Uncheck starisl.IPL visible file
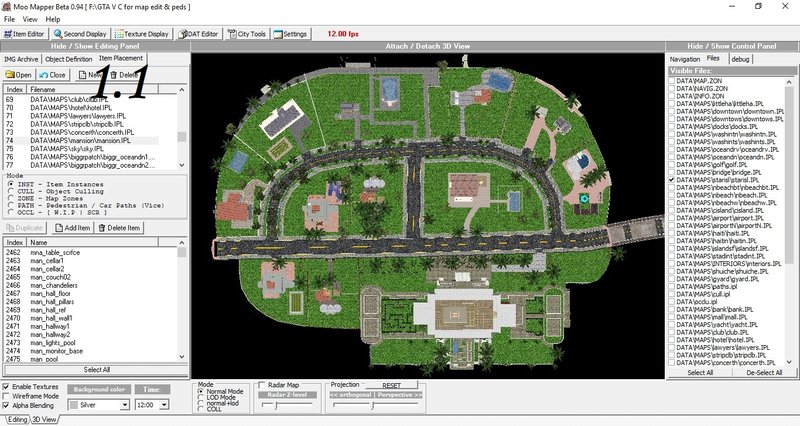Screen dimensions: 800x426 672,180
